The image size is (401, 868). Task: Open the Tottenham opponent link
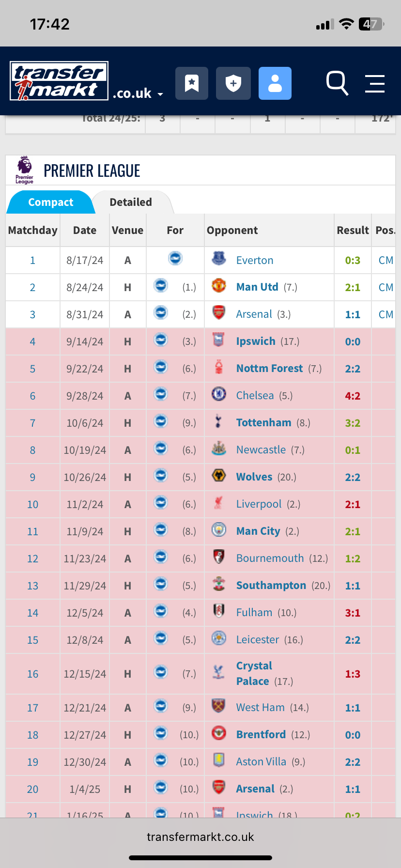coord(263,422)
